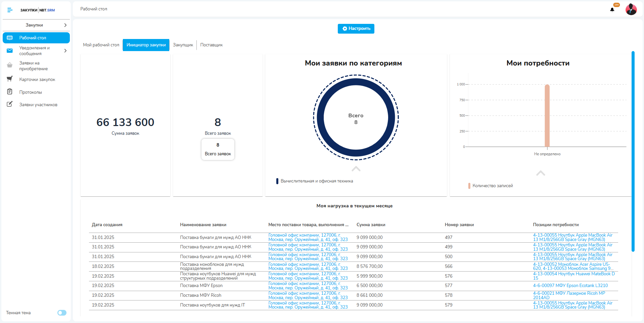The height and width of the screenshot is (323, 644).
Task: Toggle the Вычислительная и офисная техника legend item
Action: coord(316,181)
